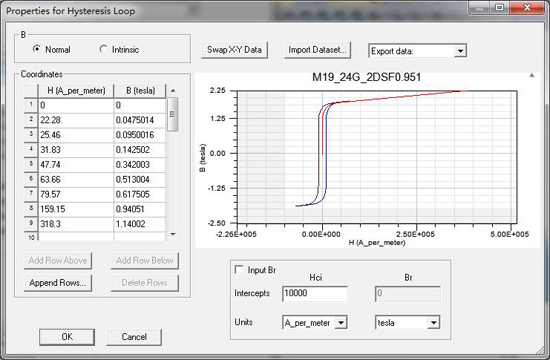
Task: Click the table scroll up arrow
Action: point(173,91)
